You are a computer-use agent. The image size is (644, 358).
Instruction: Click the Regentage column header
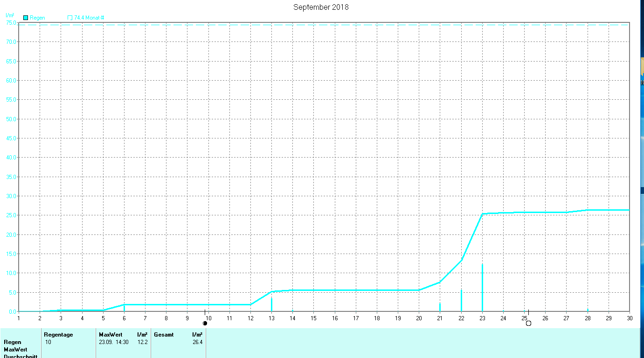click(58, 335)
